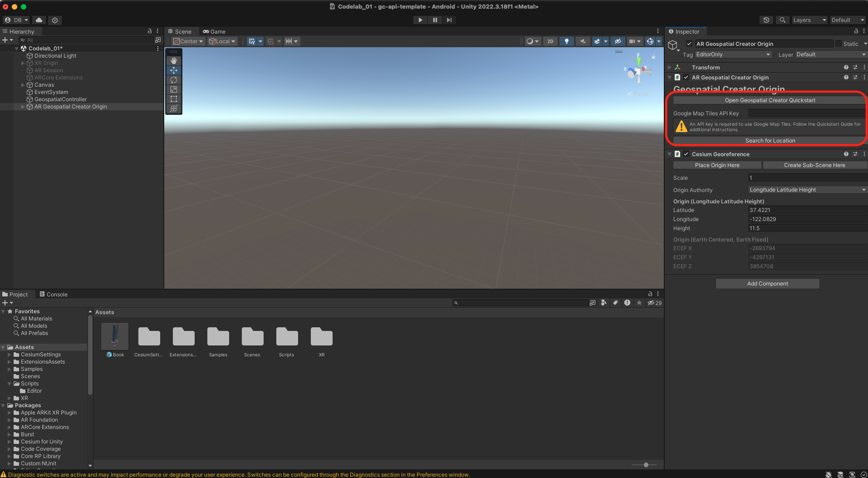The image size is (868, 478).
Task: Click the Search for Location button
Action: [x=770, y=140]
